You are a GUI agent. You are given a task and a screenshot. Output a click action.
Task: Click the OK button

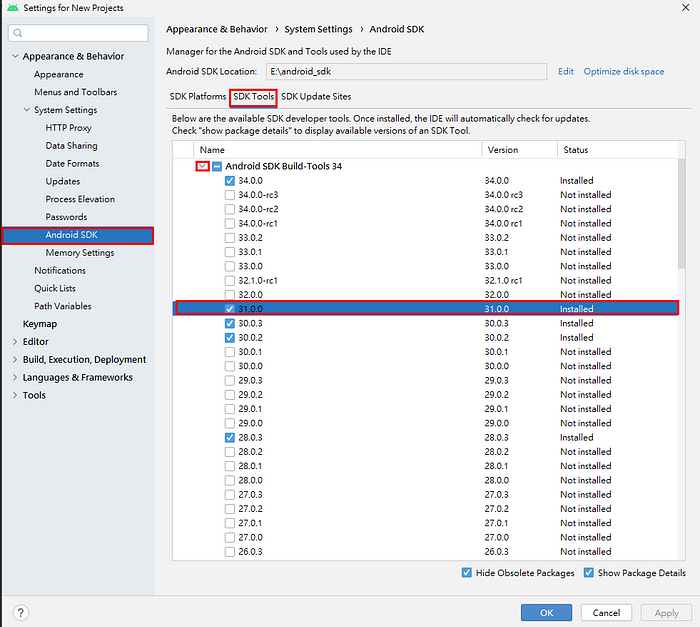point(546,613)
